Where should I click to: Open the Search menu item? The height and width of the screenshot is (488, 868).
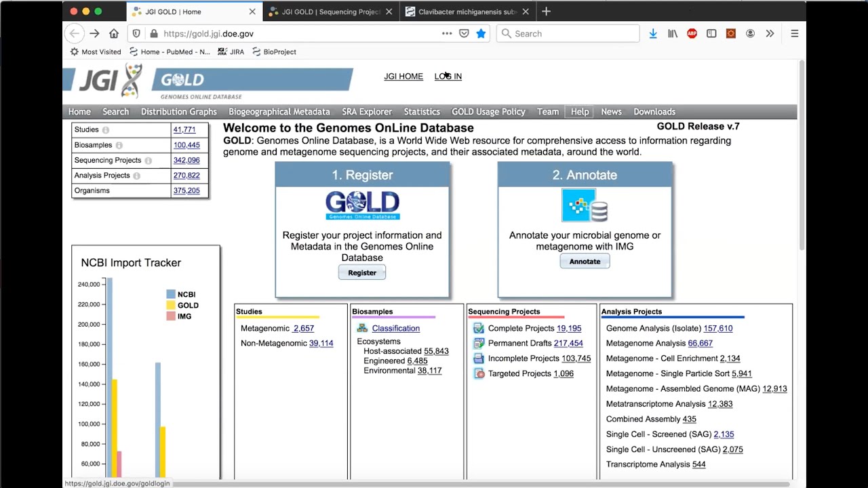click(x=115, y=112)
